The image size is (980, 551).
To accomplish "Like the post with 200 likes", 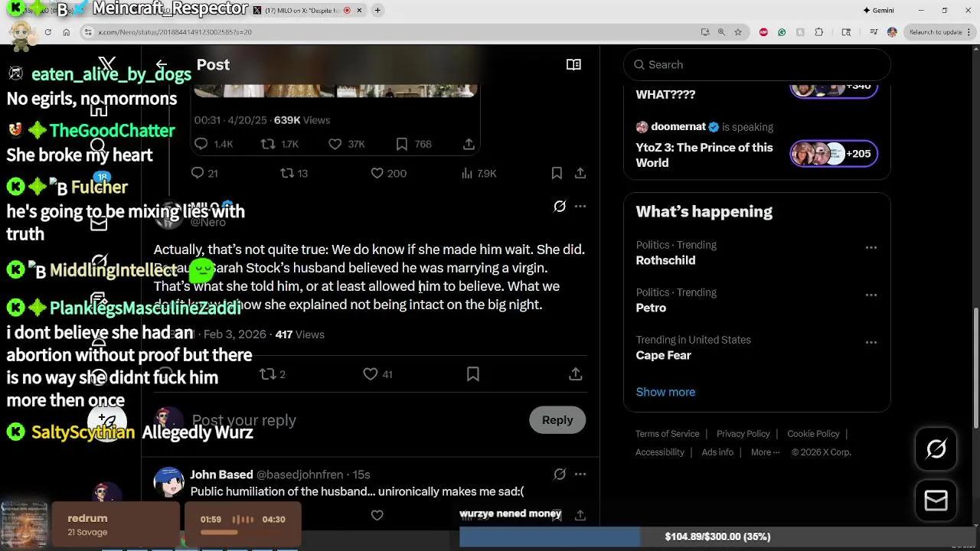I will pyautogui.click(x=377, y=174).
